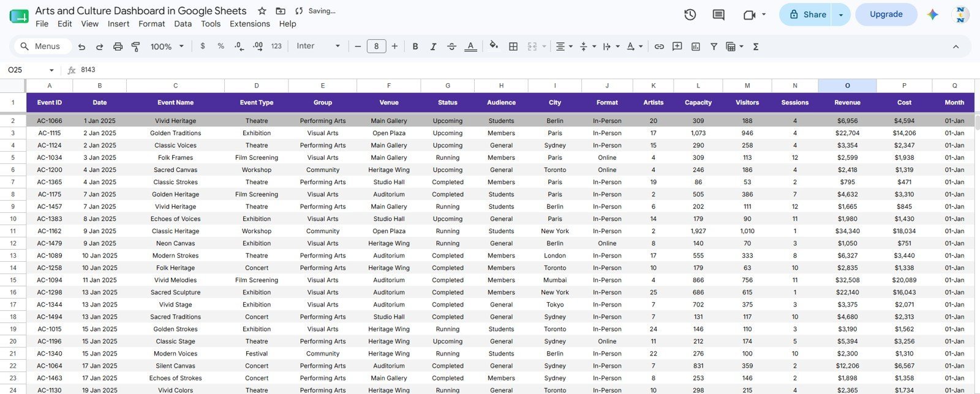
Task: Expand the Meet call options arrow
Action: pyautogui.click(x=764, y=15)
